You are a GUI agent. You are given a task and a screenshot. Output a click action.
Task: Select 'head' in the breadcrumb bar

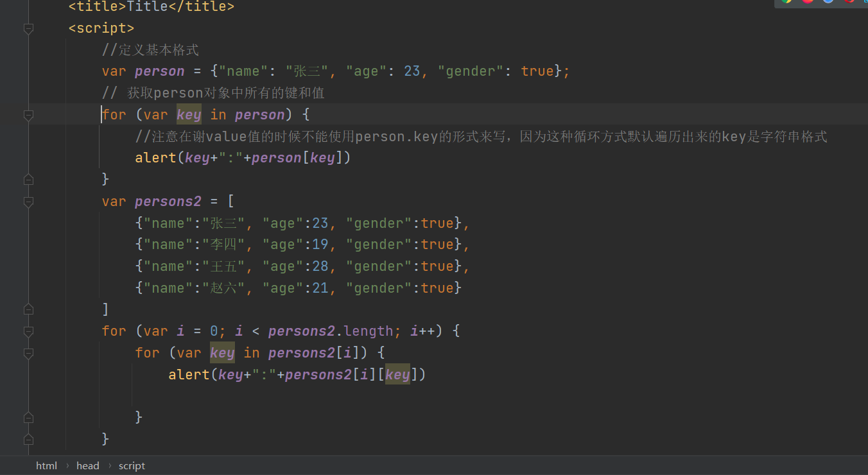pyautogui.click(x=88, y=466)
